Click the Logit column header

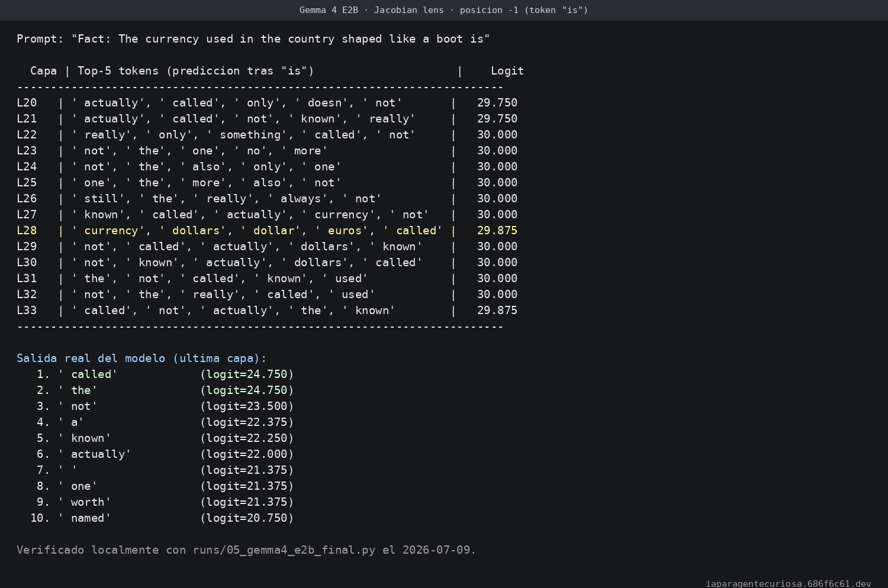pos(507,71)
